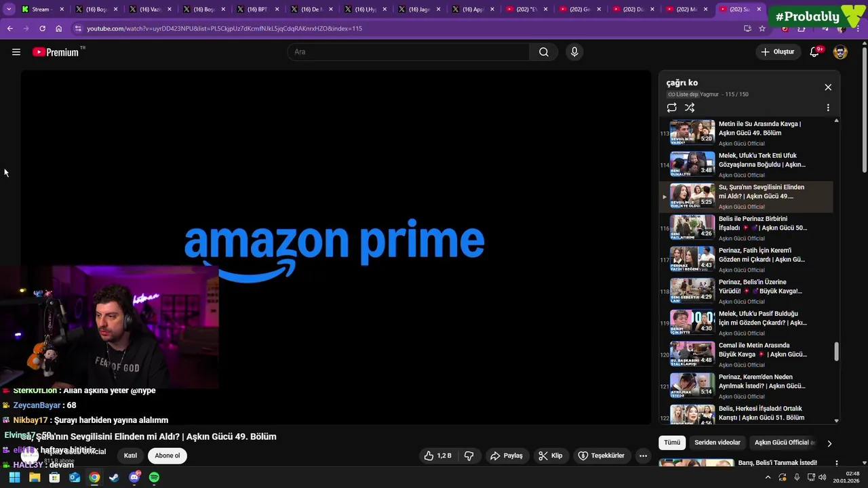Image resolution: width=868 pixels, height=488 pixels.
Task: Open YouTube notifications bell
Action: 814,52
